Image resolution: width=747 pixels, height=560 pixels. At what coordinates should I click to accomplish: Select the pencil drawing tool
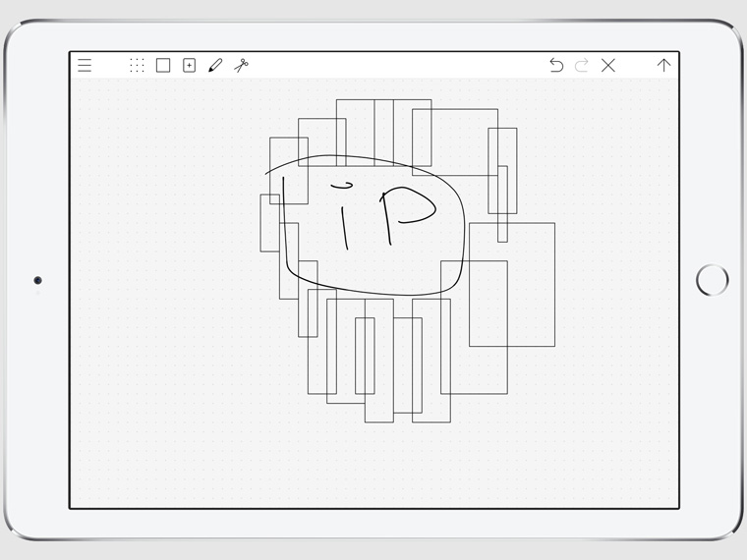tap(215, 65)
